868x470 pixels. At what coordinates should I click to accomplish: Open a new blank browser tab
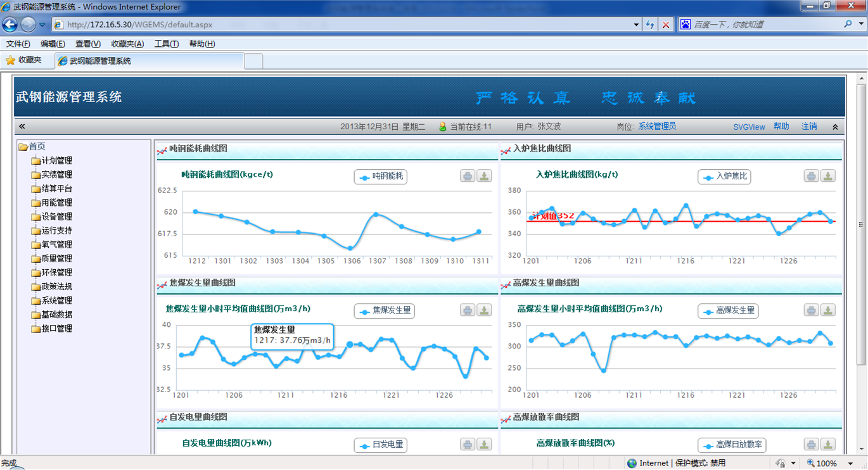coord(253,61)
